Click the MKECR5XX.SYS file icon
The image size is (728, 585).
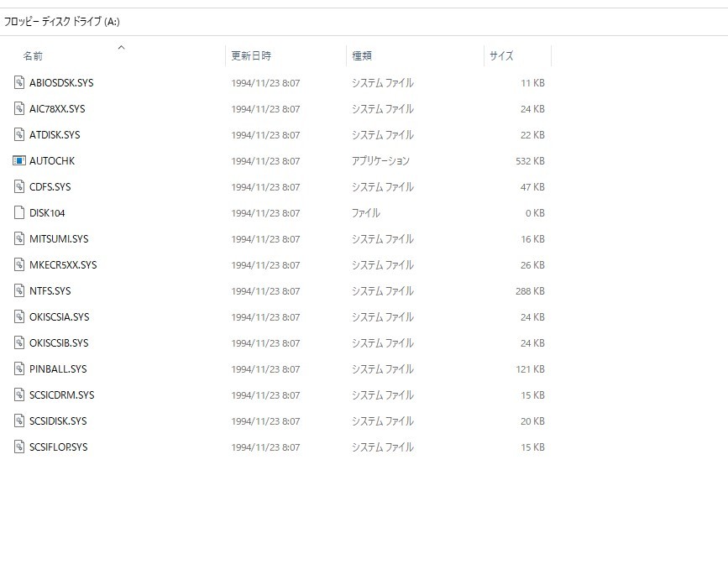point(19,264)
